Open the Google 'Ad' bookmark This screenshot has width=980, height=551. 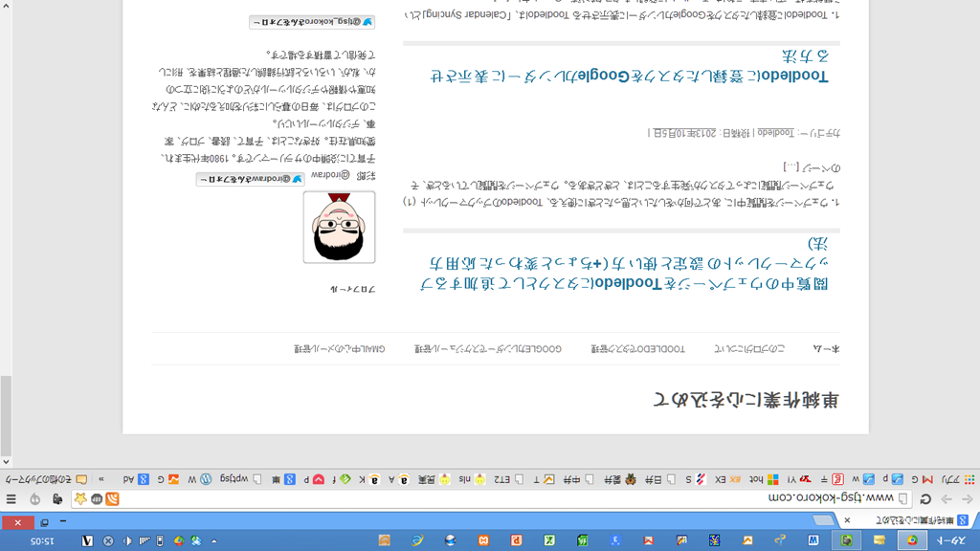[136, 480]
